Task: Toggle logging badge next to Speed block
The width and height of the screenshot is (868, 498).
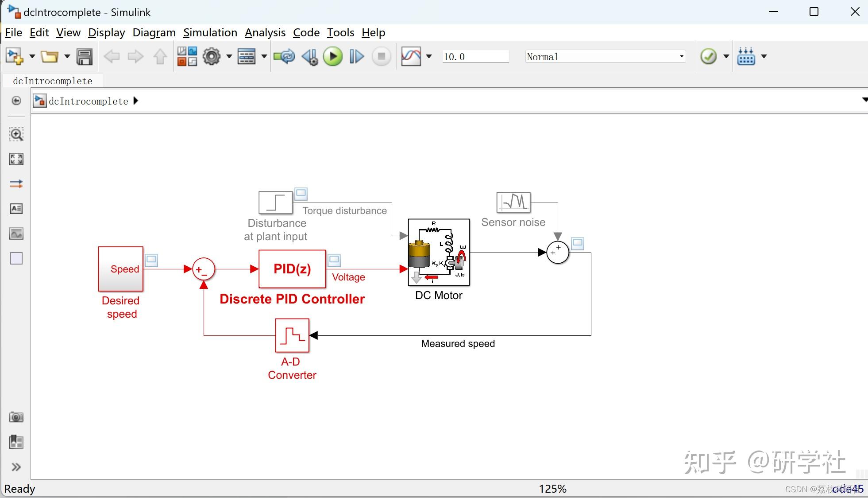Action: [x=151, y=260]
